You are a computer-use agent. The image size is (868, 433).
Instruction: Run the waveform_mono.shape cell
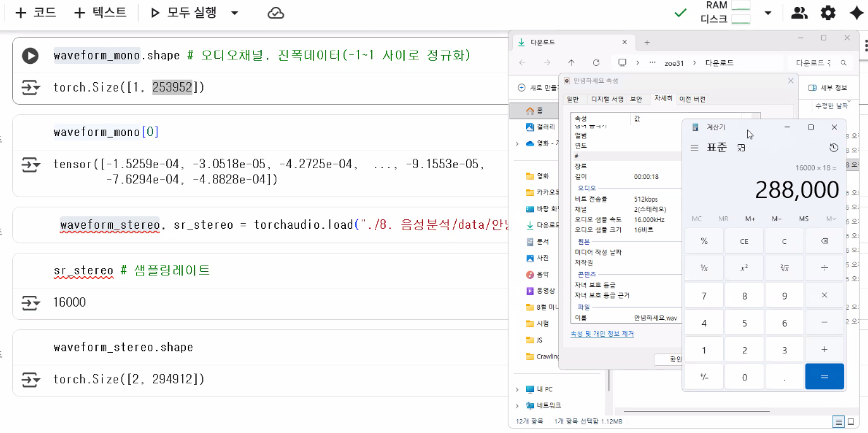point(30,56)
